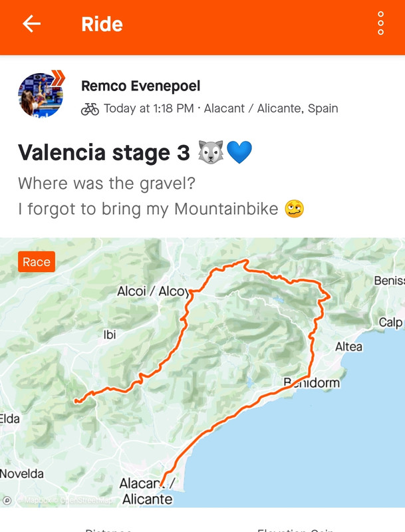Click the Calp label on the coast
Viewport: 405px width, 532px height.
tap(390, 323)
